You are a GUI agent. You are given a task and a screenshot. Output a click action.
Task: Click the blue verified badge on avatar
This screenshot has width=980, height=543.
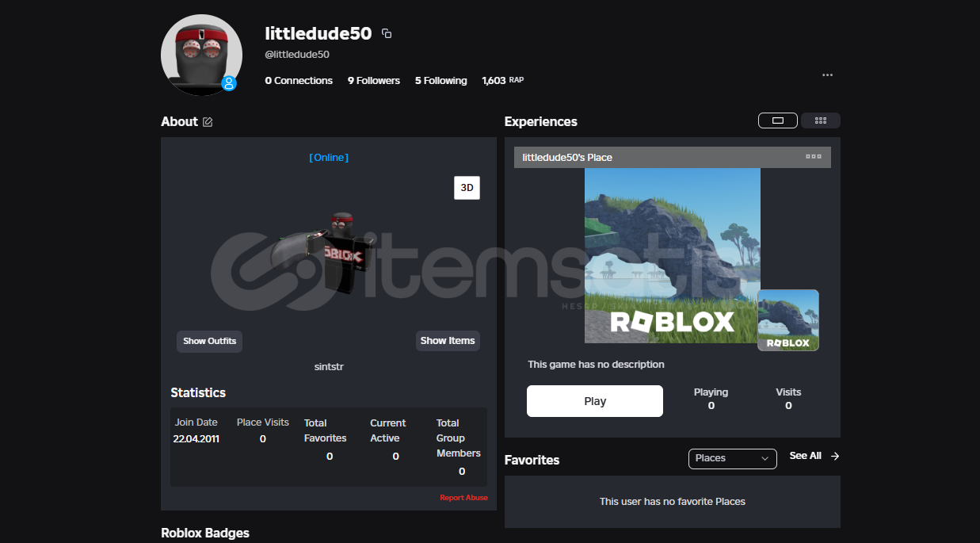pos(229,83)
